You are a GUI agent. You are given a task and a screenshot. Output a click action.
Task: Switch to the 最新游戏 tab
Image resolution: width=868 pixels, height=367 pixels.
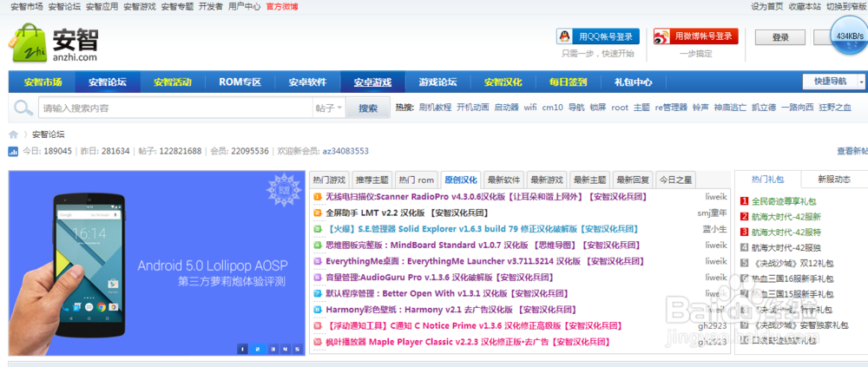pos(546,180)
